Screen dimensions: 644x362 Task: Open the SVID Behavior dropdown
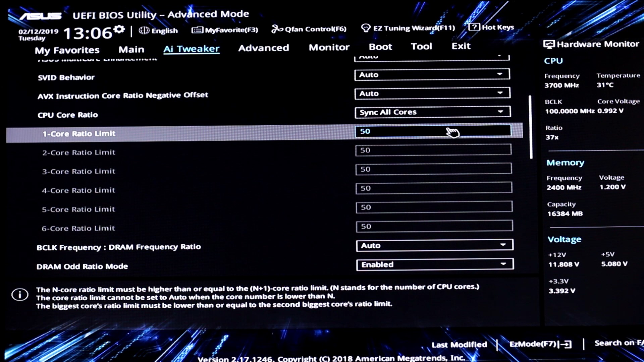432,74
